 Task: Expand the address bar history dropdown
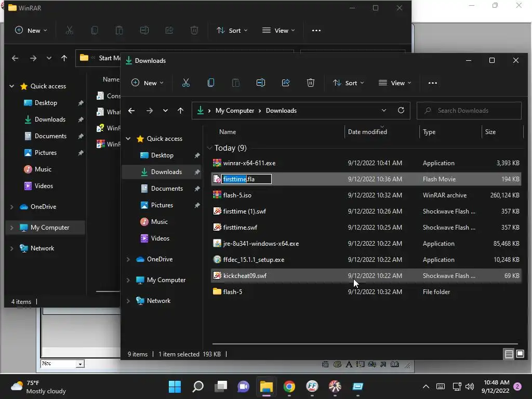click(384, 110)
